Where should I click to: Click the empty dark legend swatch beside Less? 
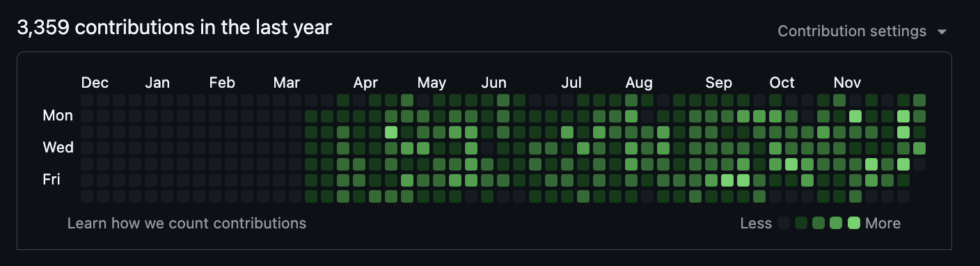coord(784,224)
